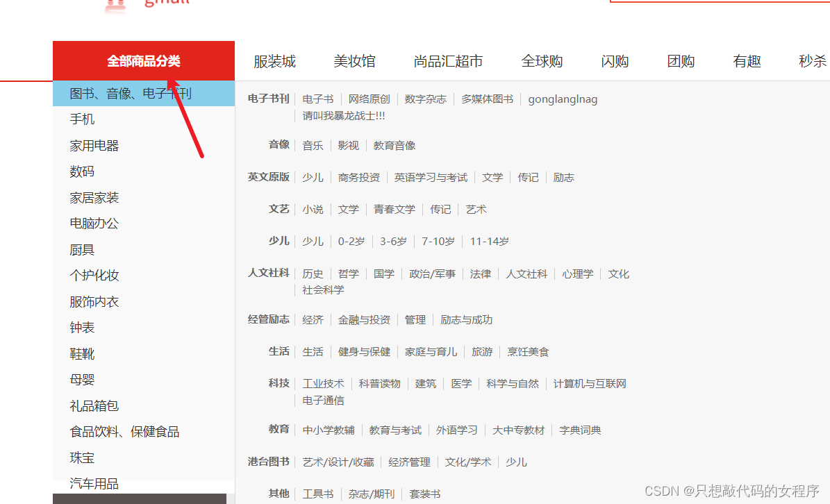Open the 工业技术 link
830x504 pixels.
click(324, 383)
